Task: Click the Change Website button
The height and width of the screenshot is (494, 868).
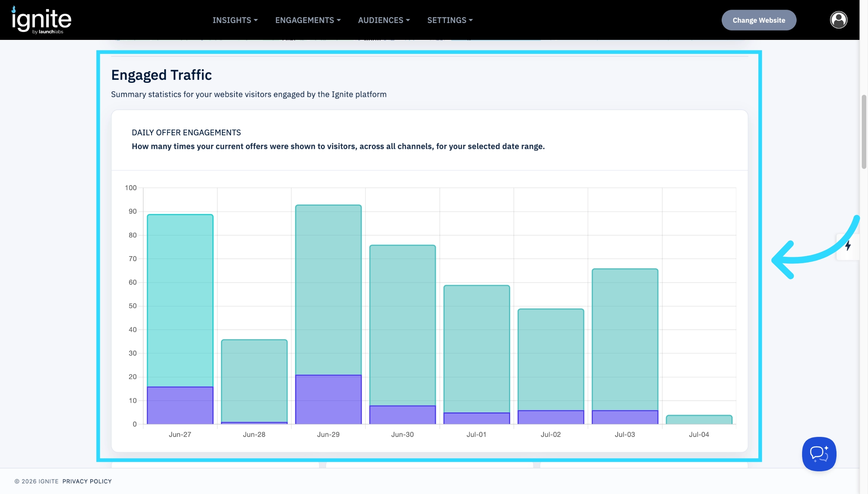Action: [x=759, y=20]
